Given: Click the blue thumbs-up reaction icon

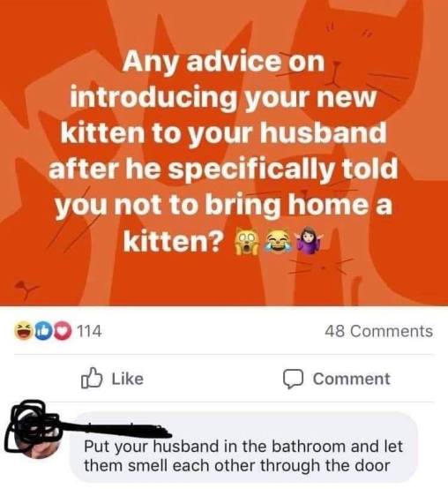Looking at the screenshot, I should point(41,332).
